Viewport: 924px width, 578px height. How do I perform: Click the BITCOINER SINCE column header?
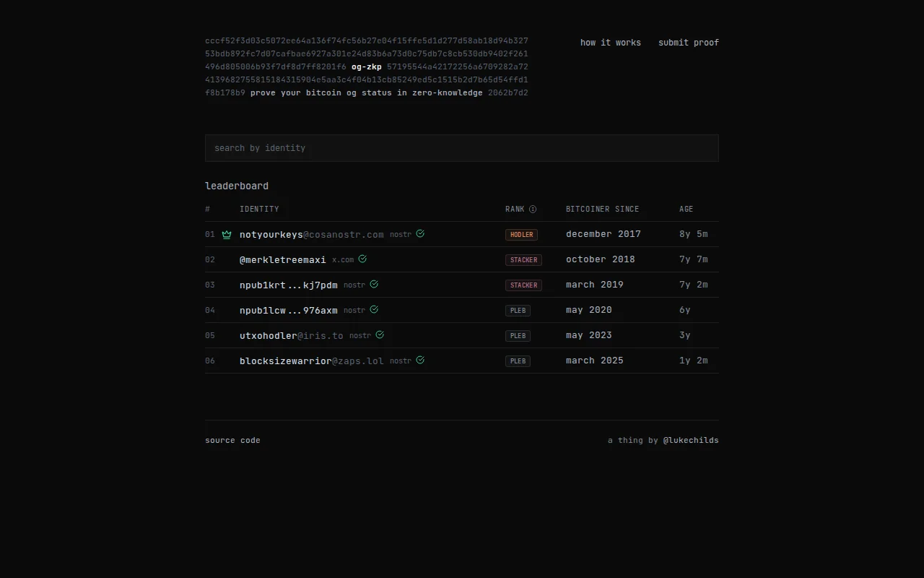602,210
